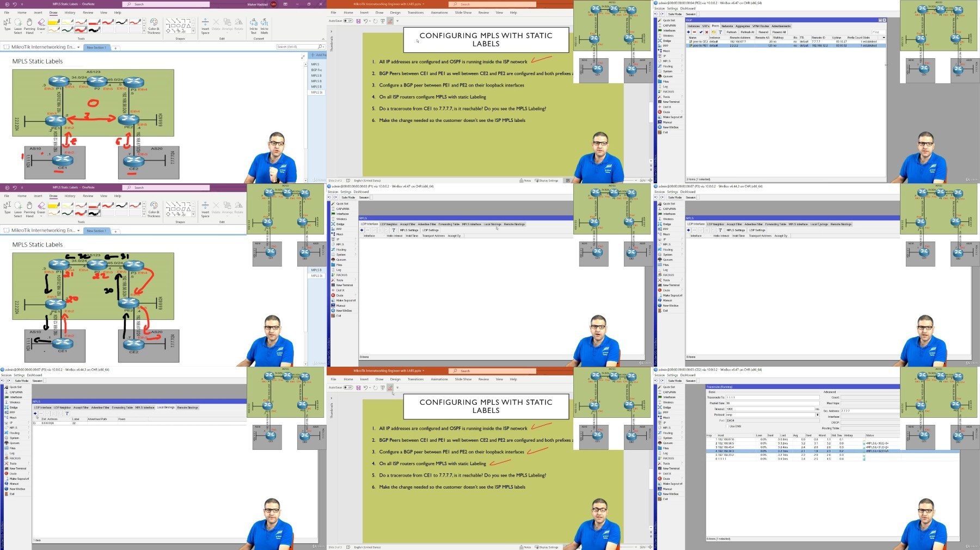Switch to the Instances tab in PE2 BGP window
The width and height of the screenshot is (980, 550).
pos(694,26)
